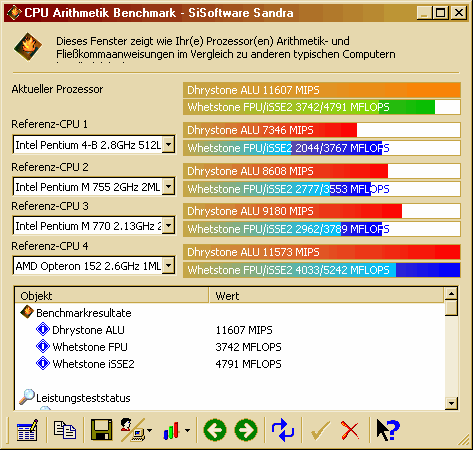Click the list scrollbar thumb
This screenshot has height=450, width=473.
451,308
